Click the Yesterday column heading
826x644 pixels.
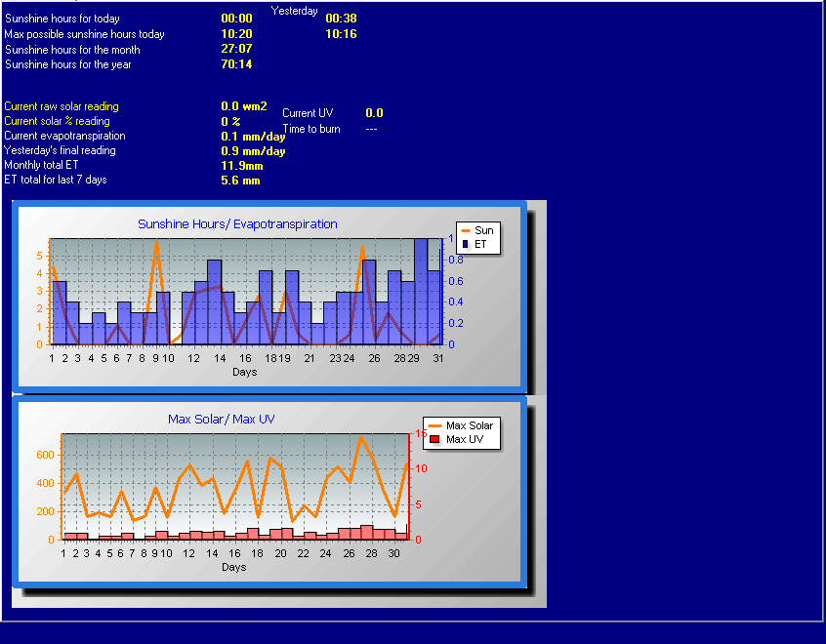coord(294,11)
